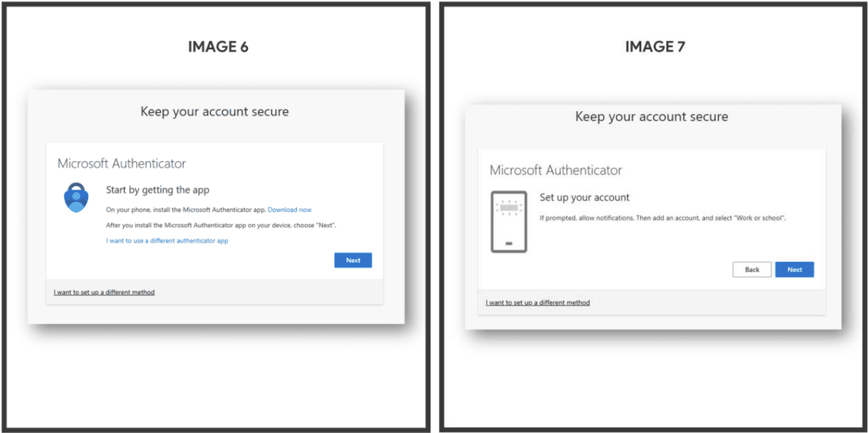Click the phone illustration icon in Image 7
Screen dimensions: 868x433
509,222
